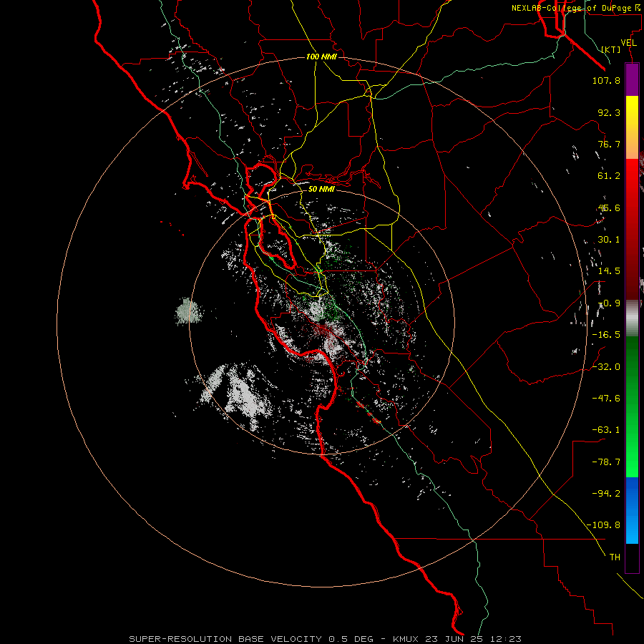Select the -47.6 velocity scale value
644x644 pixels.
pyautogui.click(x=606, y=399)
